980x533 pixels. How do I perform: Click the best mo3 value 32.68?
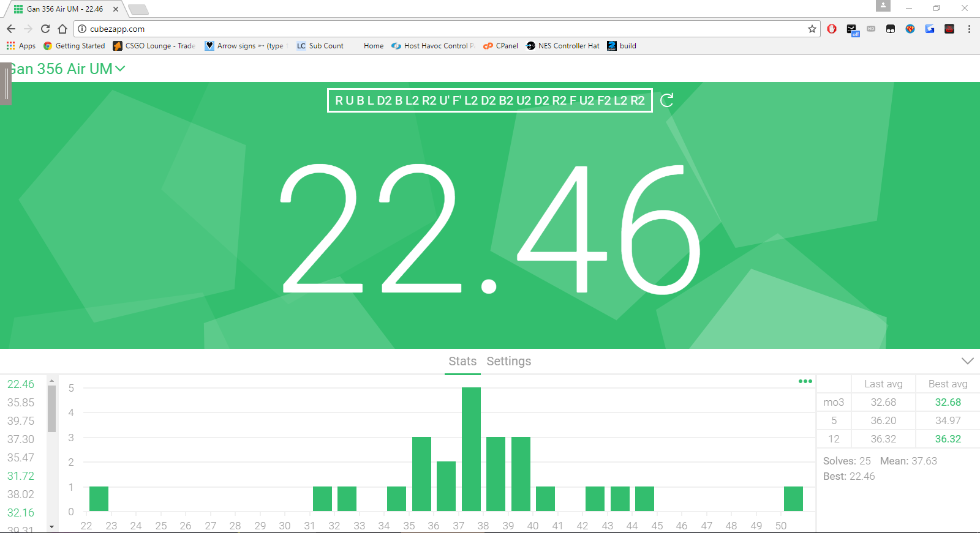(x=948, y=402)
